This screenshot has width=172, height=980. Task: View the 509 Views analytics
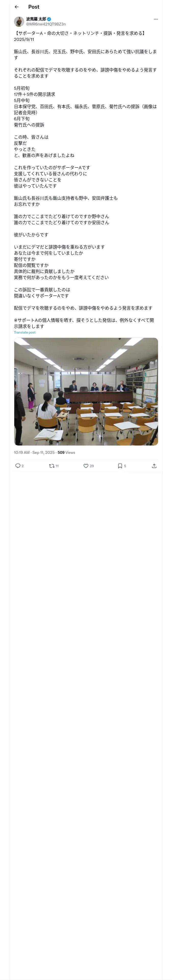pyautogui.click(x=66, y=453)
